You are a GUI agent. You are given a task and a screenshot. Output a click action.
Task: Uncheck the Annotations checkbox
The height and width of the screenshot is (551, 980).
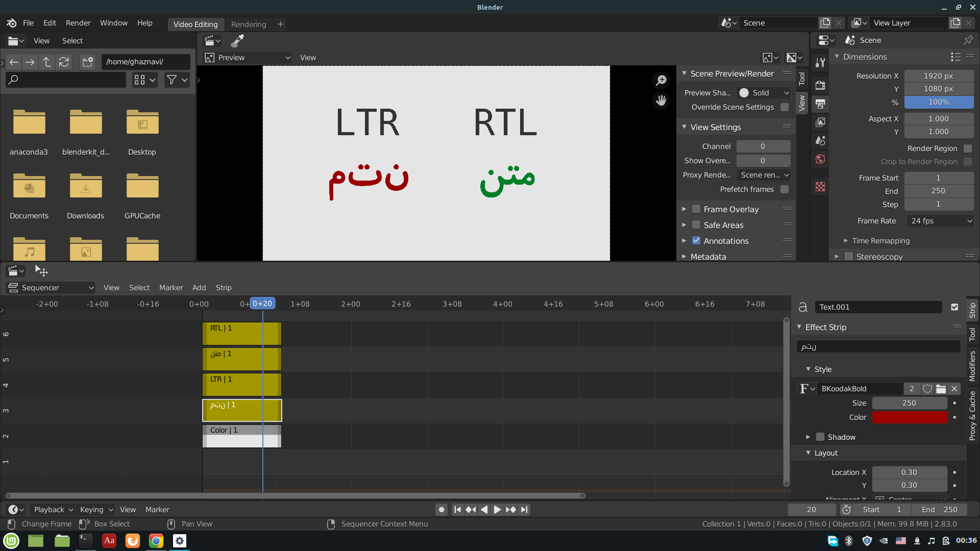(696, 240)
